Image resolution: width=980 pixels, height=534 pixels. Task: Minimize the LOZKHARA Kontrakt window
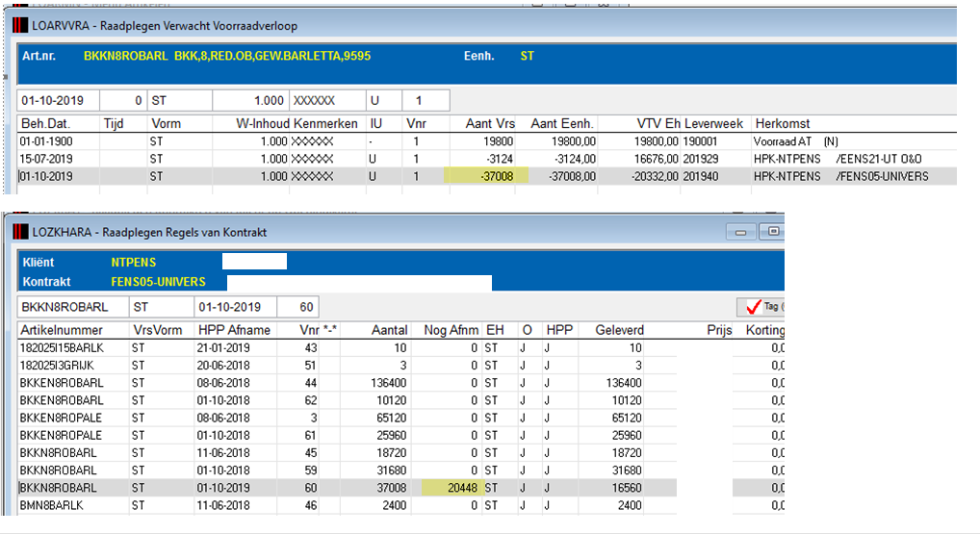pyautogui.click(x=741, y=232)
